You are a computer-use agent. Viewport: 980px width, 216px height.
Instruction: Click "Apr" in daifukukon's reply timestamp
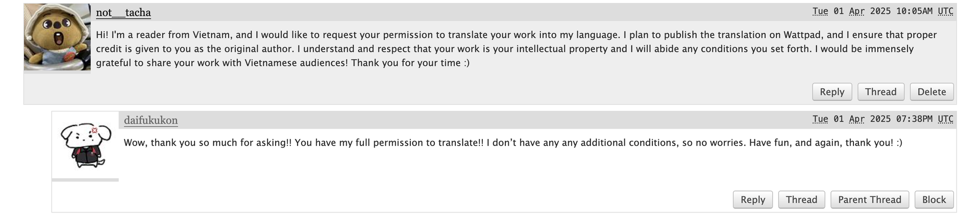[x=856, y=119]
